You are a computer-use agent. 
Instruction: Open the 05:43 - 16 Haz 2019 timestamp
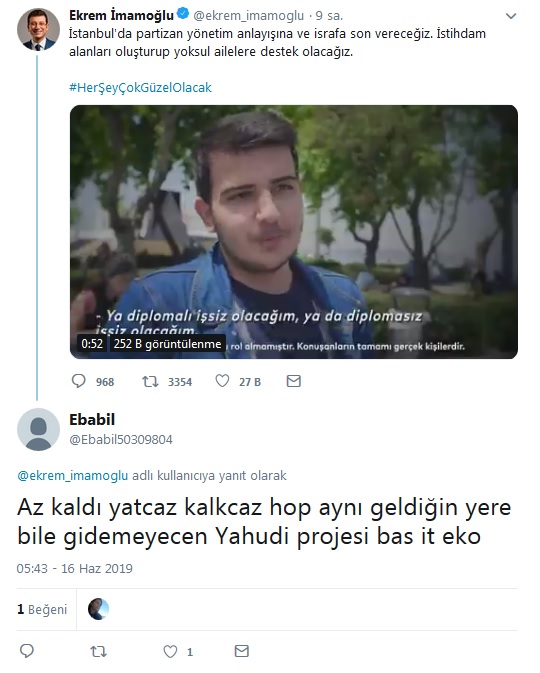pos(75,568)
